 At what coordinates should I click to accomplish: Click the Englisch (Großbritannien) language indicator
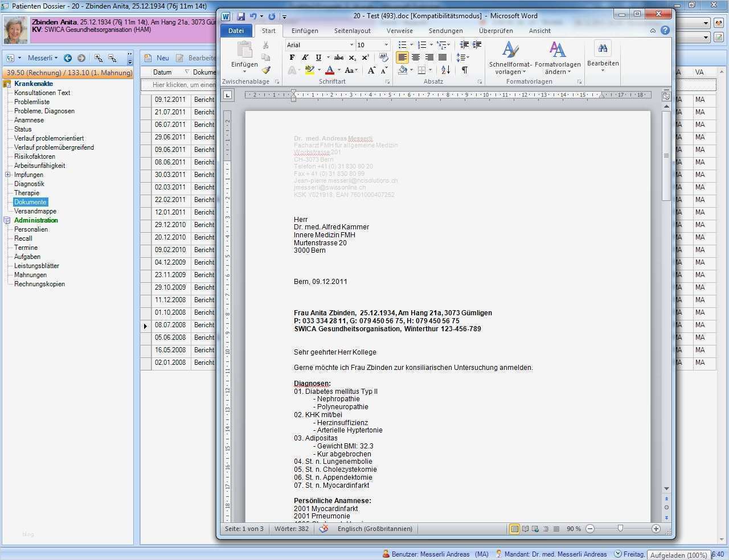(375, 529)
